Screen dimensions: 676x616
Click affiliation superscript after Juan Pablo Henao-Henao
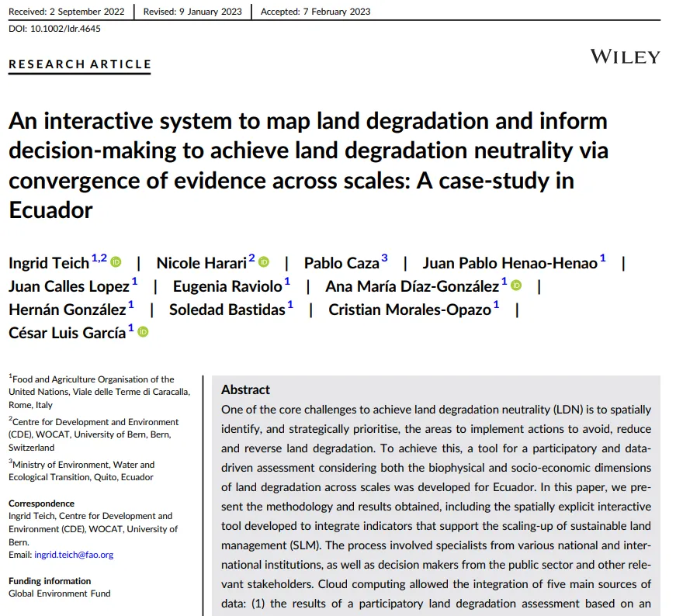point(603,259)
